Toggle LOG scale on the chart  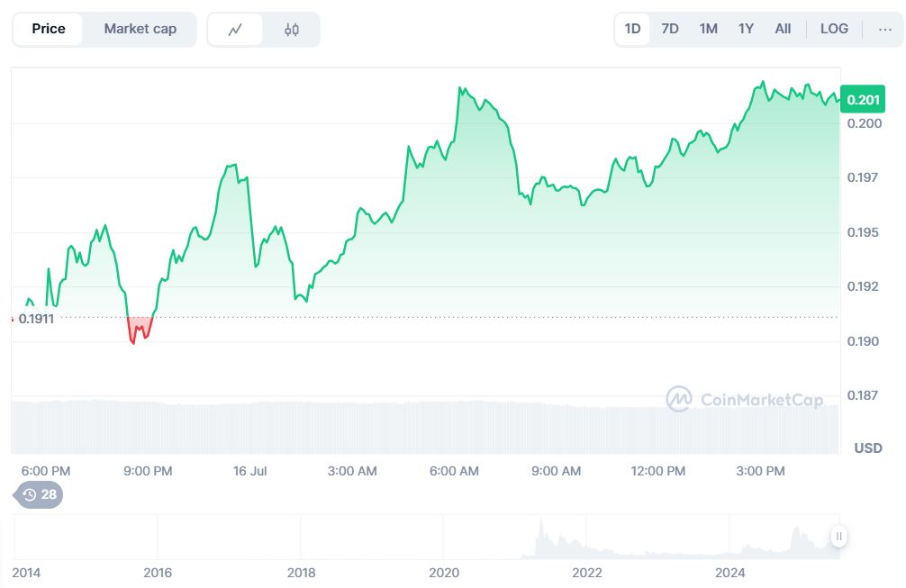coord(834,29)
